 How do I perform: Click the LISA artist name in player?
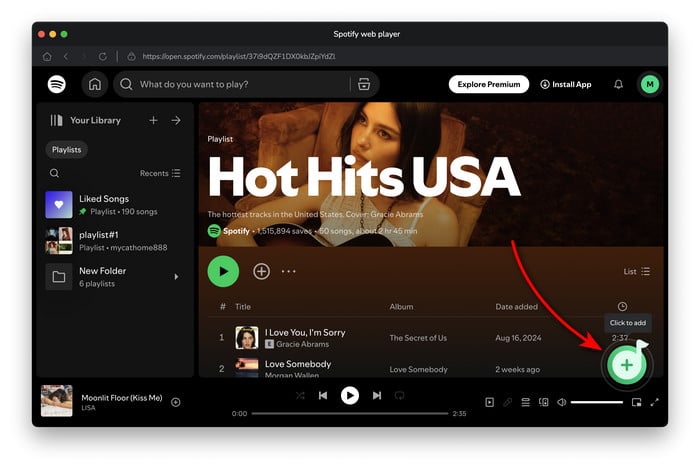click(x=88, y=407)
